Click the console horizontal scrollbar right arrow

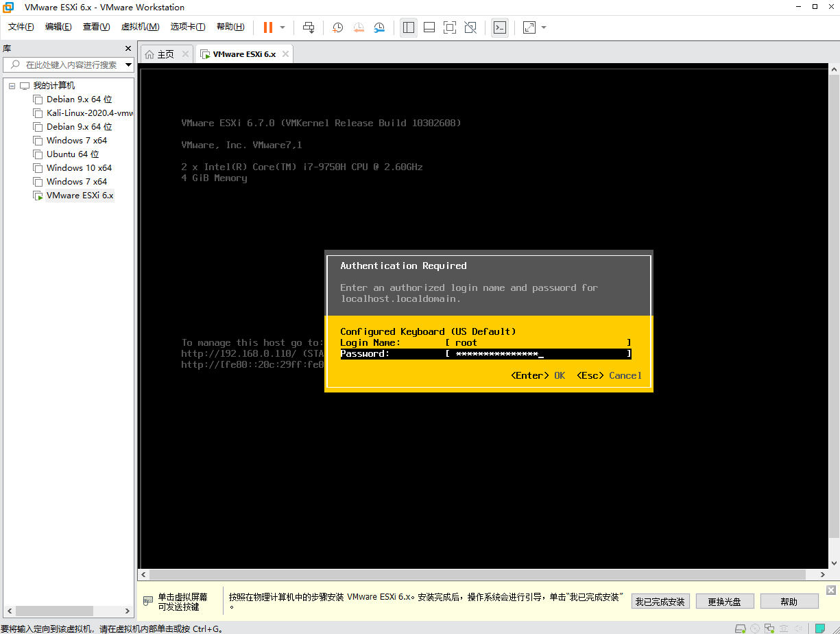(x=824, y=574)
